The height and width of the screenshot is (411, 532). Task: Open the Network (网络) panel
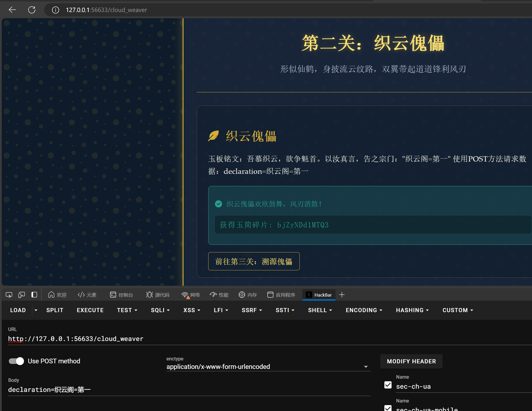coord(191,295)
